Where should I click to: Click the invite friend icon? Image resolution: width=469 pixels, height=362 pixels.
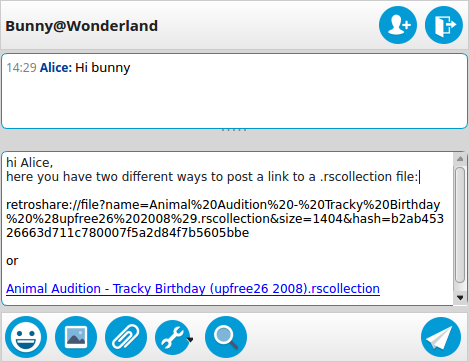(398, 25)
